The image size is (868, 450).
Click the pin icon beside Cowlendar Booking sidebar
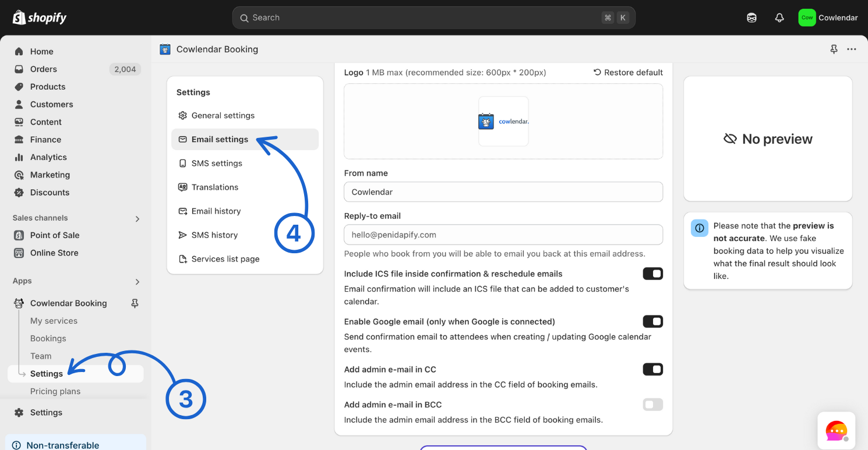135,303
